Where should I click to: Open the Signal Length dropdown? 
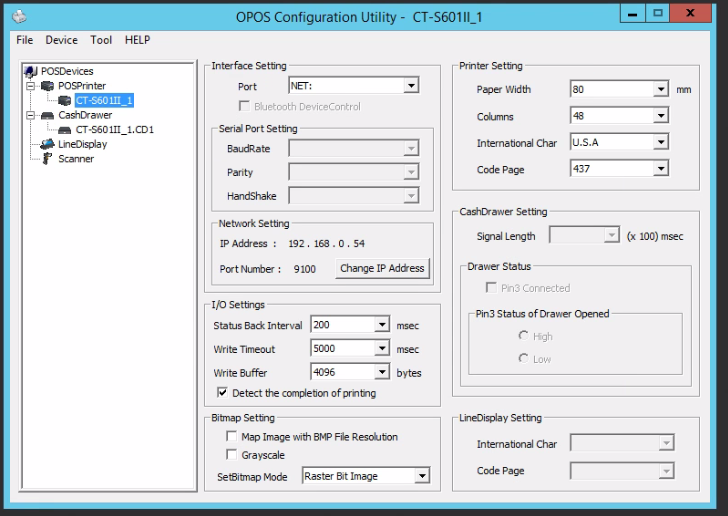point(584,235)
